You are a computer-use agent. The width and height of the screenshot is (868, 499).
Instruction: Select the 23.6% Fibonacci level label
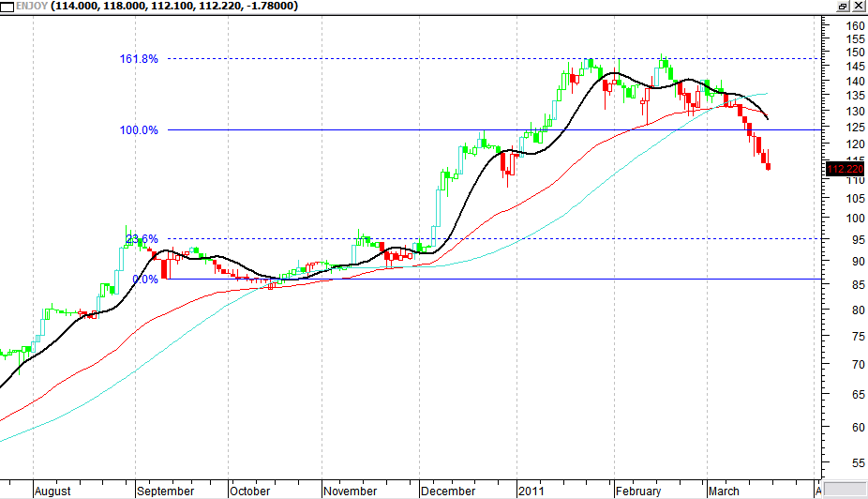point(142,238)
